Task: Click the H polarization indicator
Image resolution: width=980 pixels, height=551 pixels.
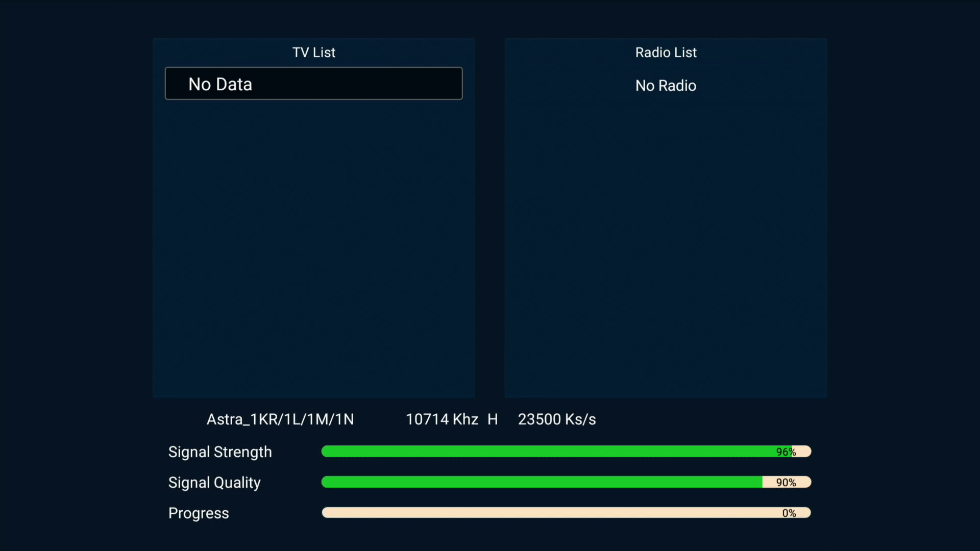Action: pos(492,419)
